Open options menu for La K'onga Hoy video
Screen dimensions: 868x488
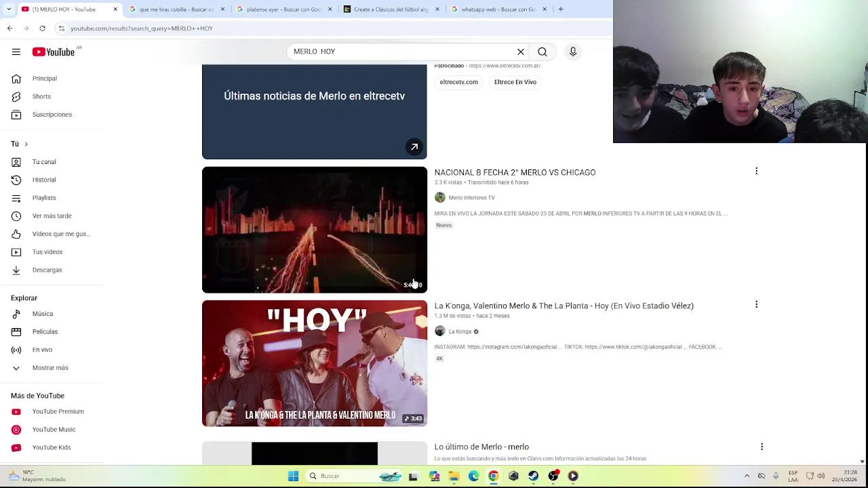(756, 304)
